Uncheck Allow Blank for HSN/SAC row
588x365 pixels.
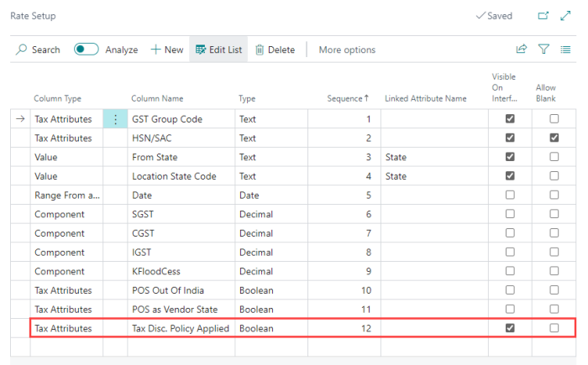coord(554,138)
